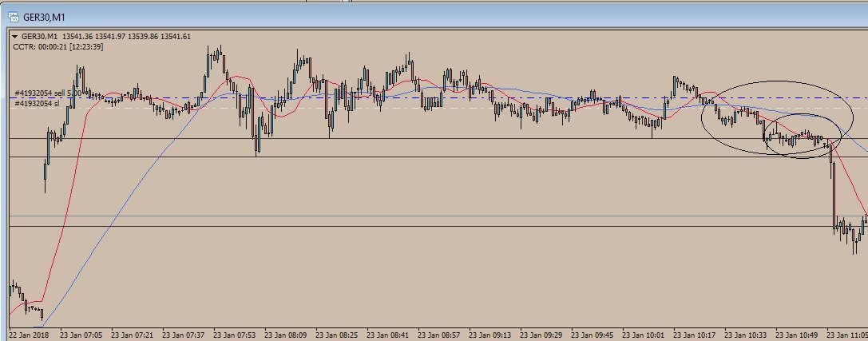Viewport: 868px width, 341px height.
Task: Click the CCTR: 00:00:21 [12:23:39] countdown label
Action: click(57, 46)
